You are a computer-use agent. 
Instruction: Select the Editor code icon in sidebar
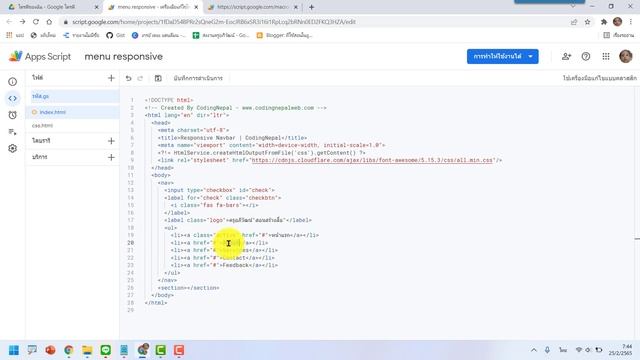pos(13,98)
